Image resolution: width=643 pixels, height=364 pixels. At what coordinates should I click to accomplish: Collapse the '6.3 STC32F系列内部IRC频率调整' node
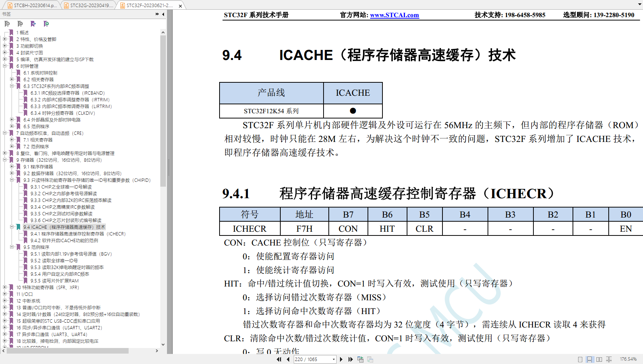12,86
